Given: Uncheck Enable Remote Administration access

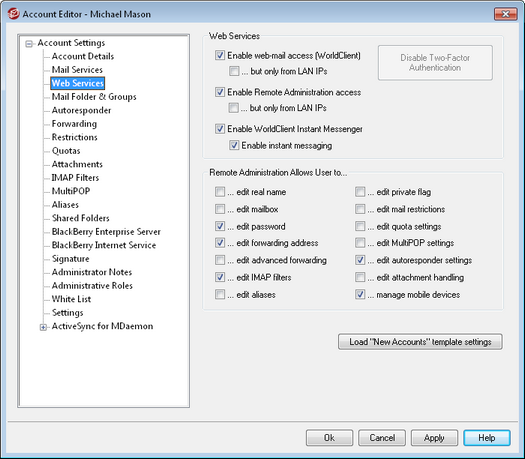Looking at the screenshot, I should coord(220,92).
